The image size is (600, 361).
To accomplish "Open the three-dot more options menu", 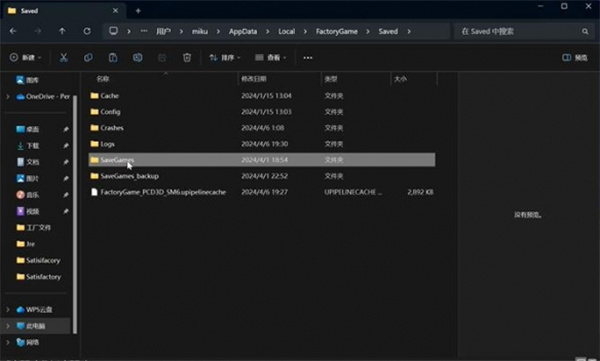I will (x=308, y=58).
